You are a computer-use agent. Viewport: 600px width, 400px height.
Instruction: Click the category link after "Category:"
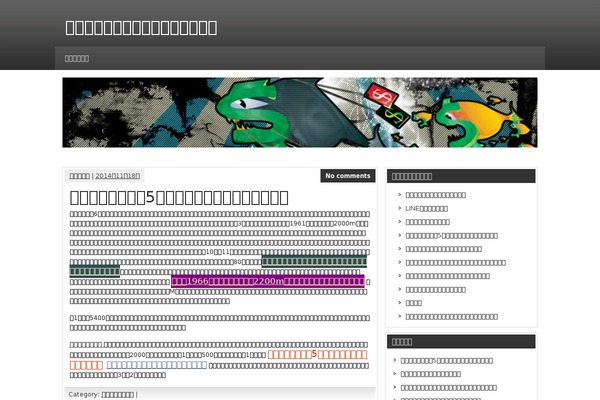click(x=117, y=394)
